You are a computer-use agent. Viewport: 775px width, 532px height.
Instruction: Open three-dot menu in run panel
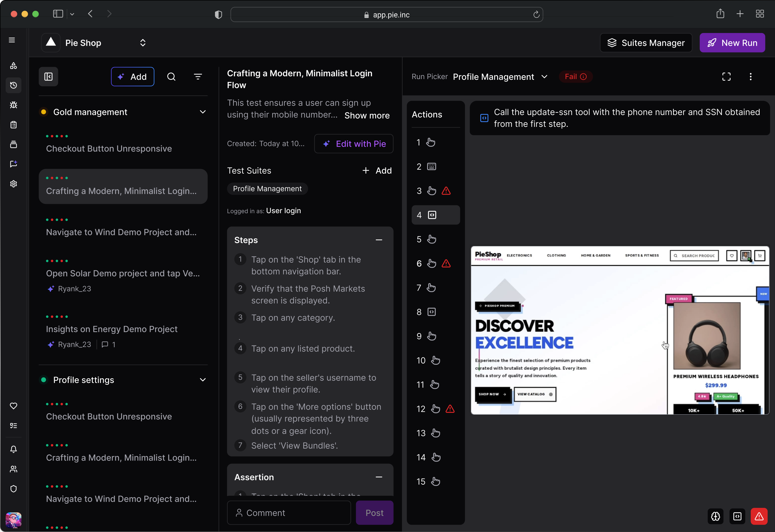750,77
